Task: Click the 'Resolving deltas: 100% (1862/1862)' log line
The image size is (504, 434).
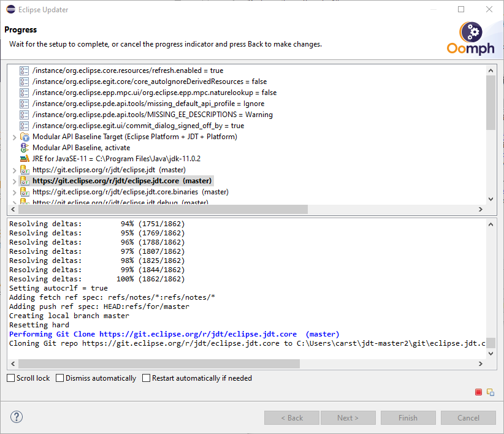Action: [97, 279]
